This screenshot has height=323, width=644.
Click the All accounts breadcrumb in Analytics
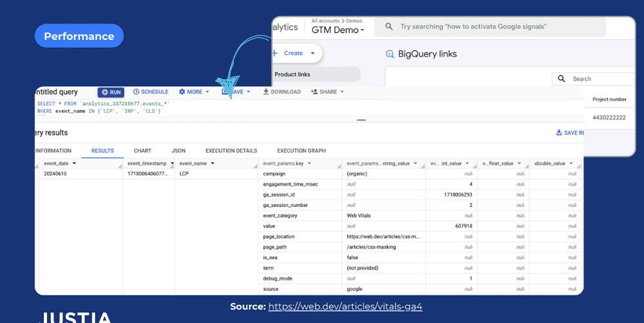[x=325, y=21]
